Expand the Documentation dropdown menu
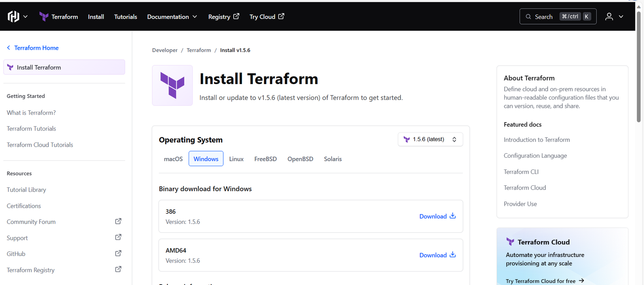Screen dimensions: 644x285 pos(172,17)
